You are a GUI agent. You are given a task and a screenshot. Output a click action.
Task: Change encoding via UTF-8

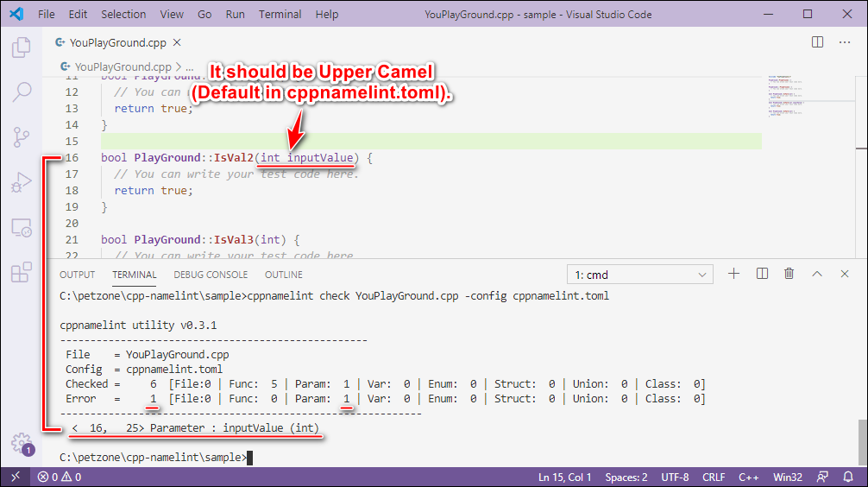(675, 477)
